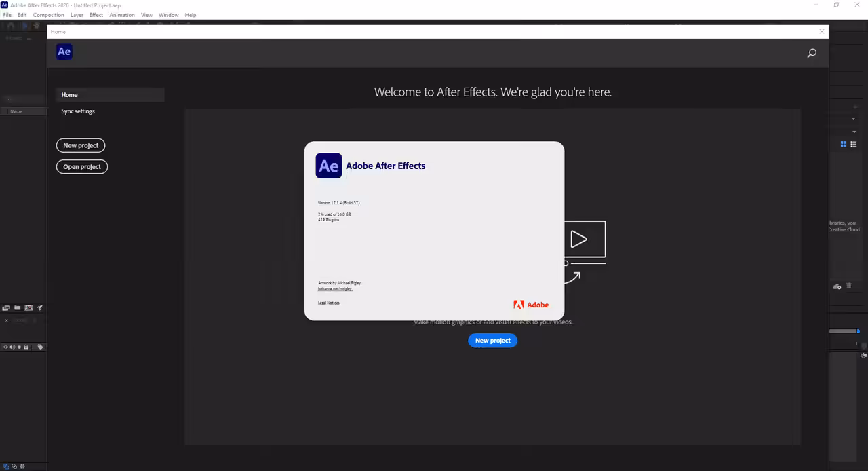Click the blue New project button
Image resolution: width=868 pixels, height=471 pixels.
pos(492,340)
